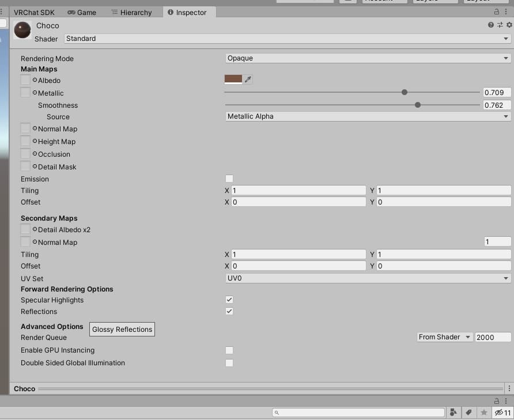Click Render Queue value field 2000

(x=493, y=338)
